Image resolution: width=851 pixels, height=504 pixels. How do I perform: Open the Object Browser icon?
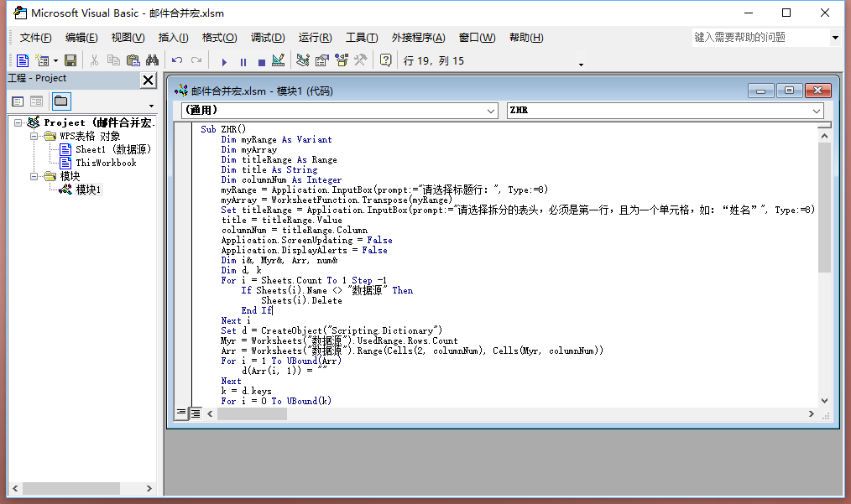(342, 60)
